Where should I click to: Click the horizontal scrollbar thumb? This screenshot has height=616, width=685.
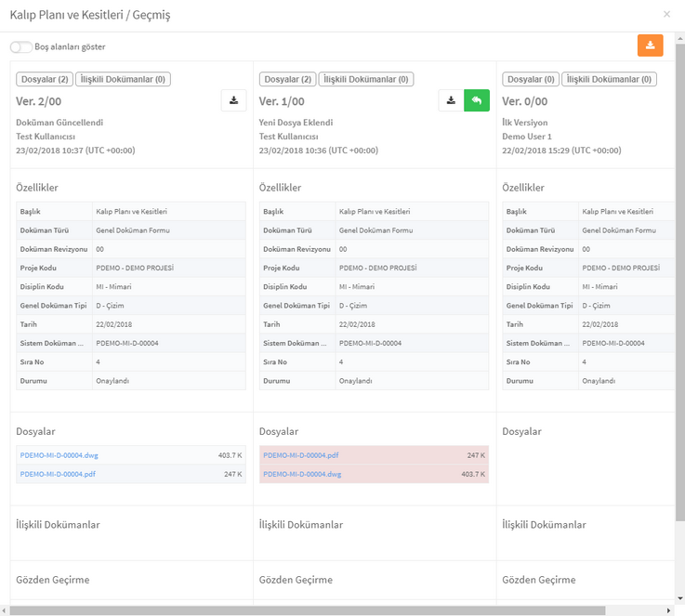308,610
